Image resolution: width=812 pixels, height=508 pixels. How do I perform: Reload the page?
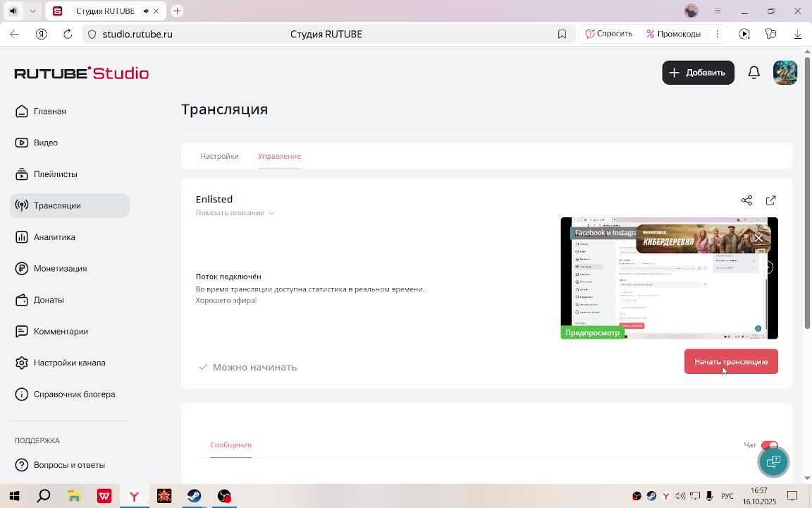(68, 34)
